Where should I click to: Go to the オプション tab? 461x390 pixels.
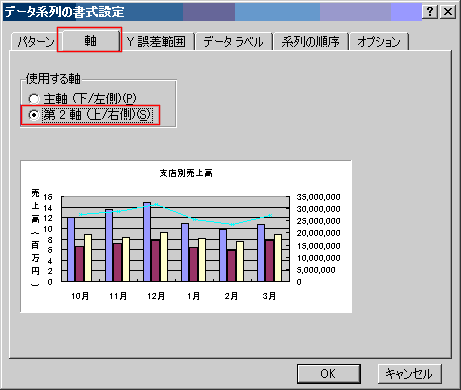[379, 42]
